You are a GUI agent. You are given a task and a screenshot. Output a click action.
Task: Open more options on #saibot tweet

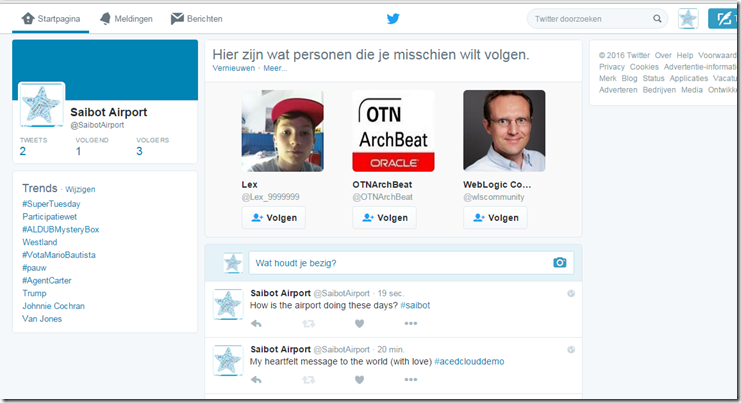coord(411,324)
